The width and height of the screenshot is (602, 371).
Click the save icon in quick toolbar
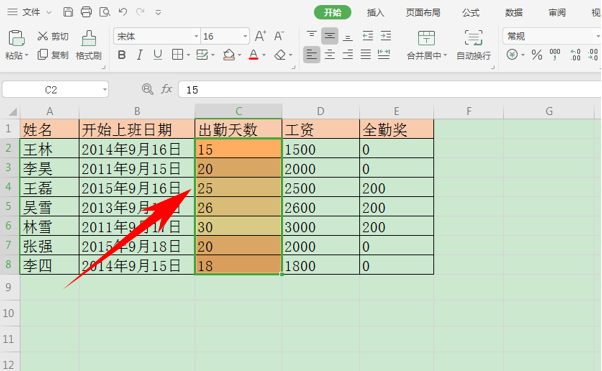coord(68,12)
